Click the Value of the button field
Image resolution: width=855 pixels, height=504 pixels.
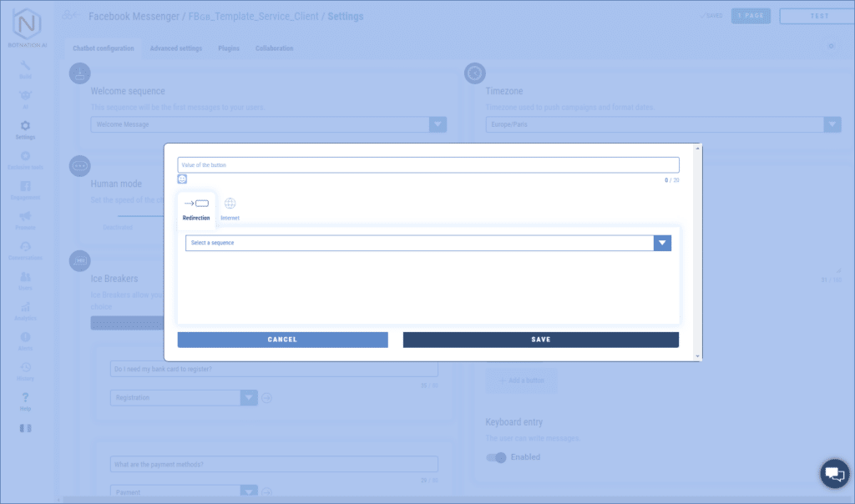pyautogui.click(x=427, y=165)
